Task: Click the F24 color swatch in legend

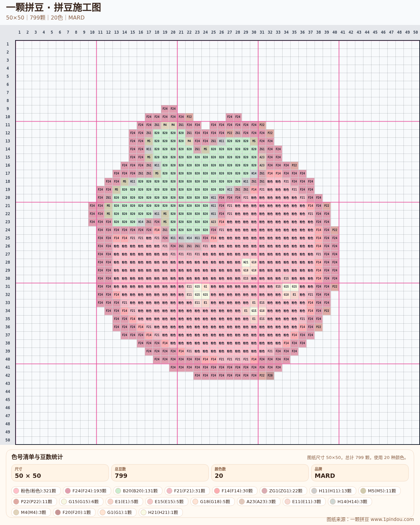Action: coord(67,491)
